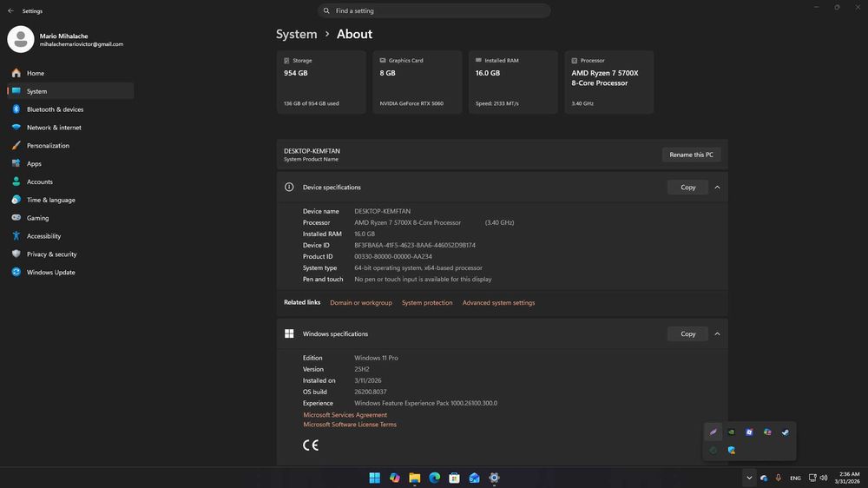Open System protection link
Viewport: 868px width, 488px height.
[427, 303]
